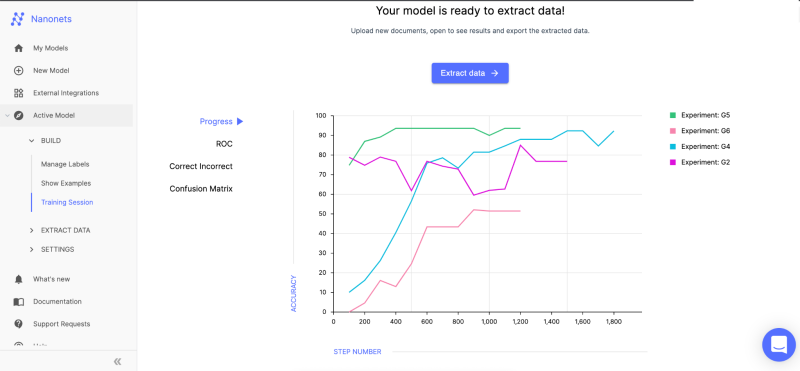Image resolution: width=800 pixels, height=371 pixels.
Task: Switch to the ROC view
Action: click(224, 144)
